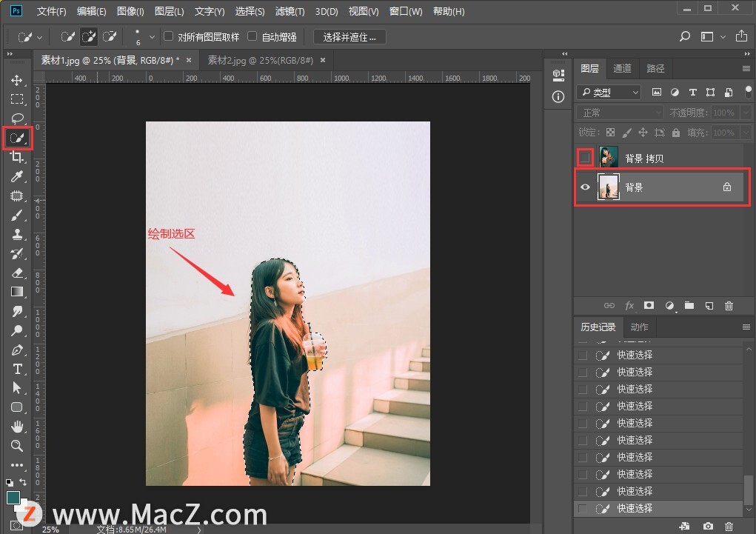
Task: Open the search icon in options bar
Action: click(x=685, y=36)
